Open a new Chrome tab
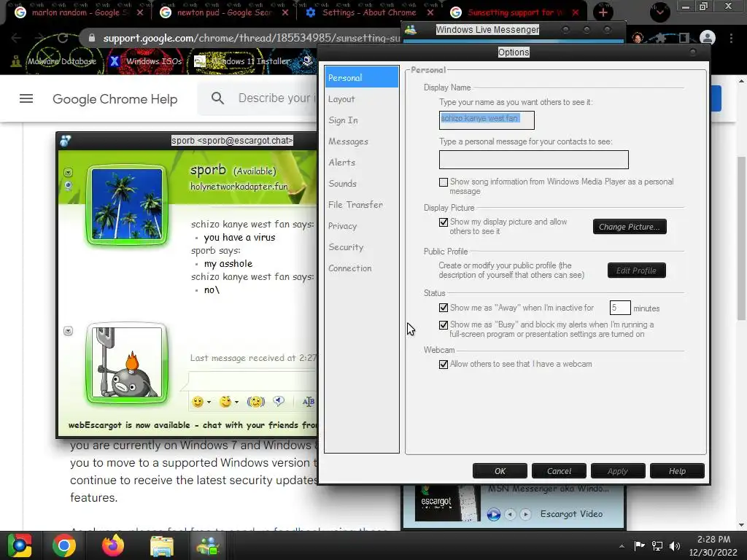 [603, 12]
